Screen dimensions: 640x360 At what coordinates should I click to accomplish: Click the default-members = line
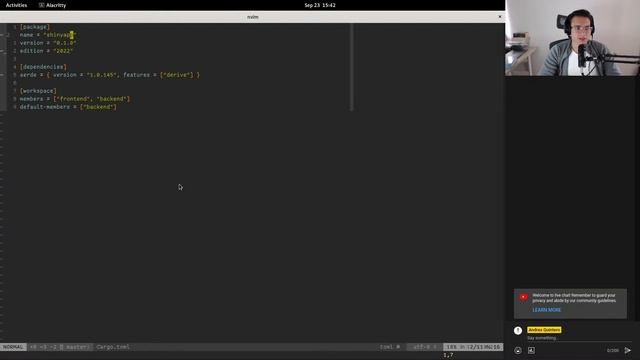click(x=68, y=107)
